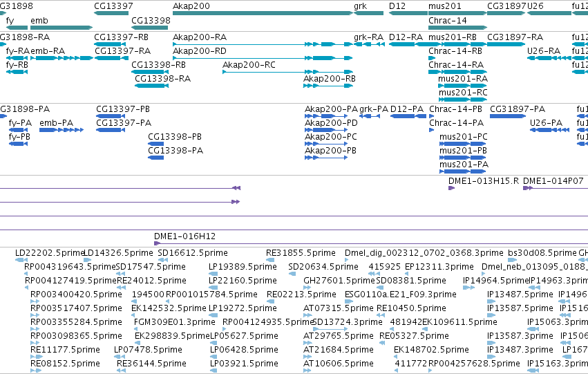Select the emb-PA protein label
The width and height of the screenshot is (588, 374).
coord(56,123)
